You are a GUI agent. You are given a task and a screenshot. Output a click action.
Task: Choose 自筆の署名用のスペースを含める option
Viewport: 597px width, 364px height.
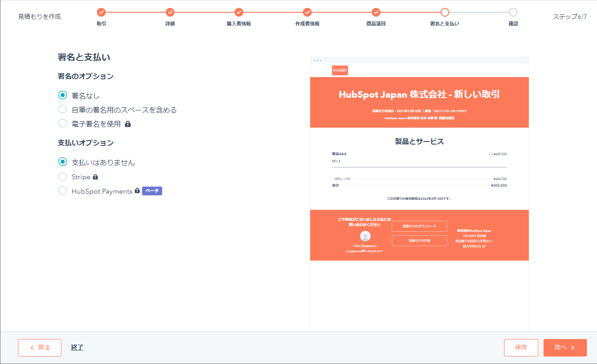63,110
